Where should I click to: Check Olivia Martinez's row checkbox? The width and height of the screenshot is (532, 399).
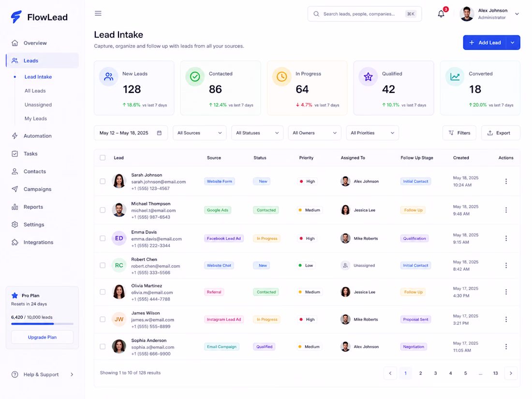click(x=103, y=292)
